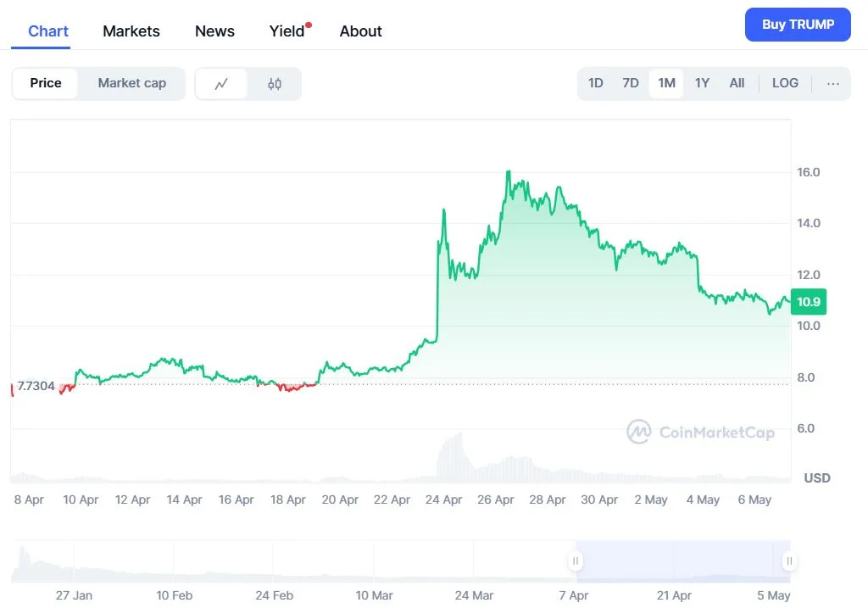The width and height of the screenshot is (868, 614).
Task: Switch to candlestick chart icon
Action: 275,84
